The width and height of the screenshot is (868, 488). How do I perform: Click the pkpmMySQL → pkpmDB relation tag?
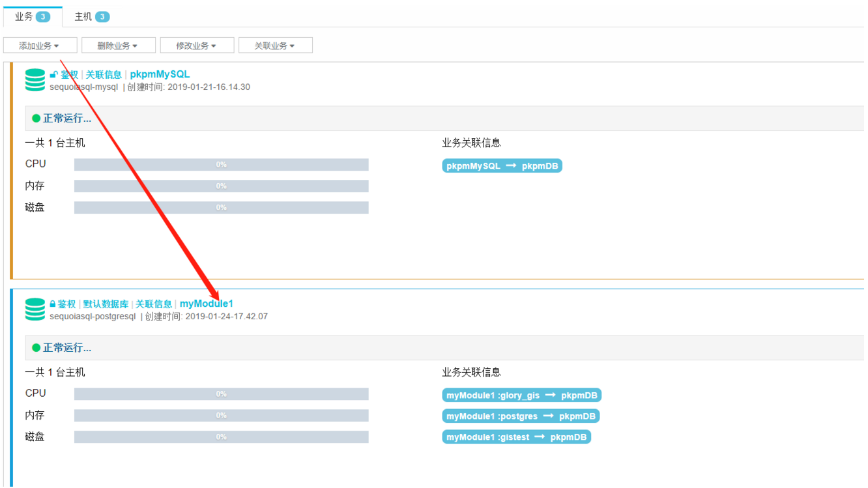click(x=502, y=166)
